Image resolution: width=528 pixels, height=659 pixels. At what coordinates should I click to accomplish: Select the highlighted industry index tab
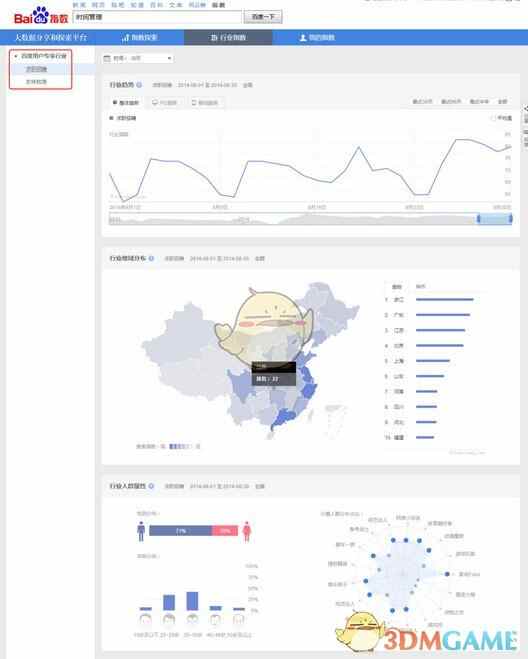(228, 37)
